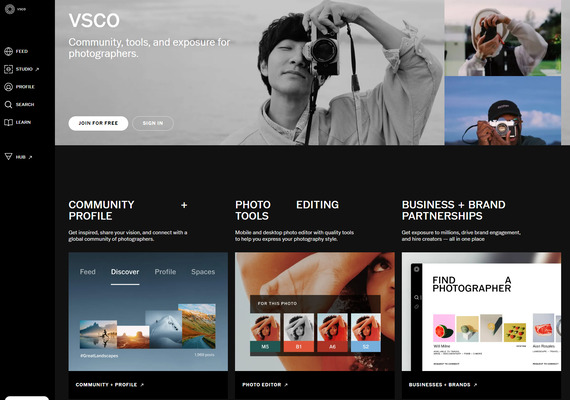Open the Hub triangle icon
570x400 pixels.
coord(8,157)
